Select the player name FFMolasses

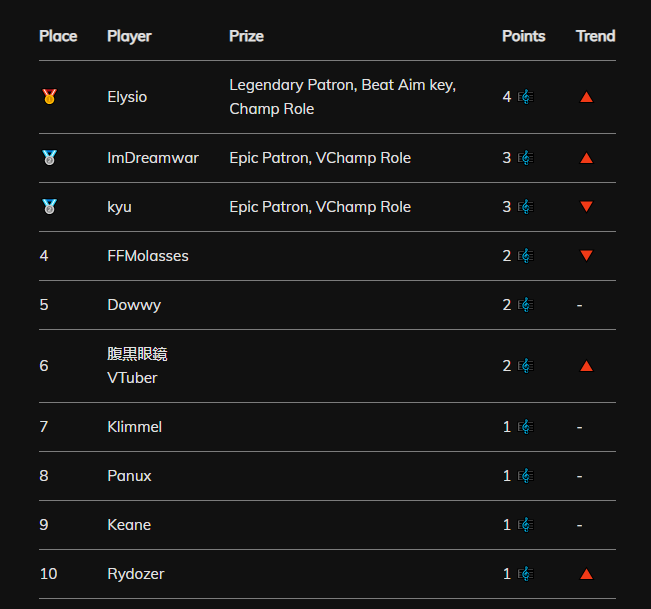(148, 256)
